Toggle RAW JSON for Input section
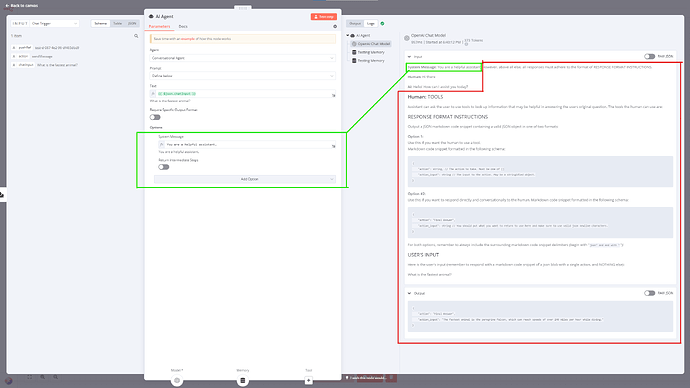690x388 pixels. tap(650, 56)
